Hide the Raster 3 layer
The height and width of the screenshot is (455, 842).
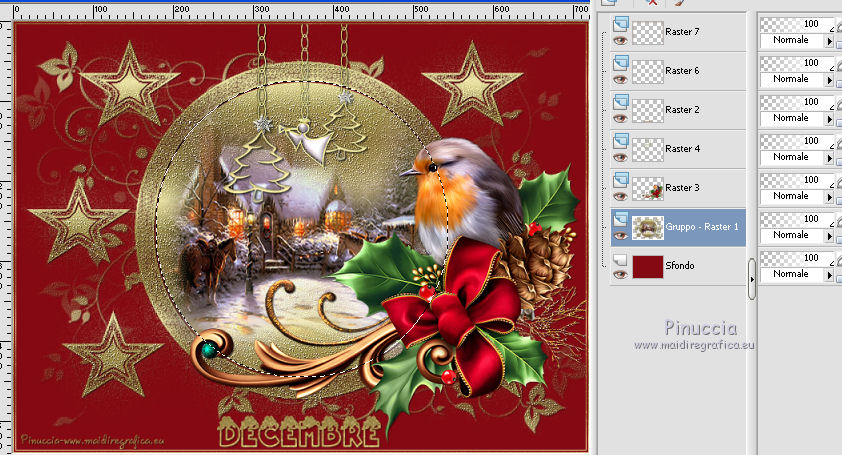(x=620, y=196)
